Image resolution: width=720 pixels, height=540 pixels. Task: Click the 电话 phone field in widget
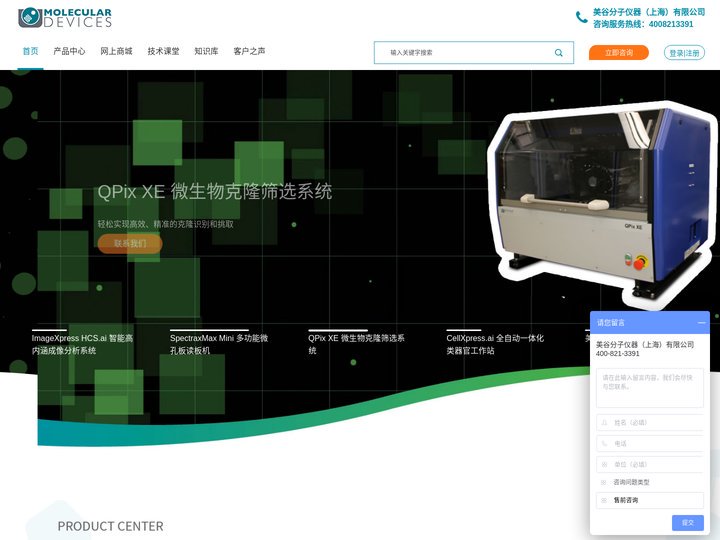tap(649, 444)
